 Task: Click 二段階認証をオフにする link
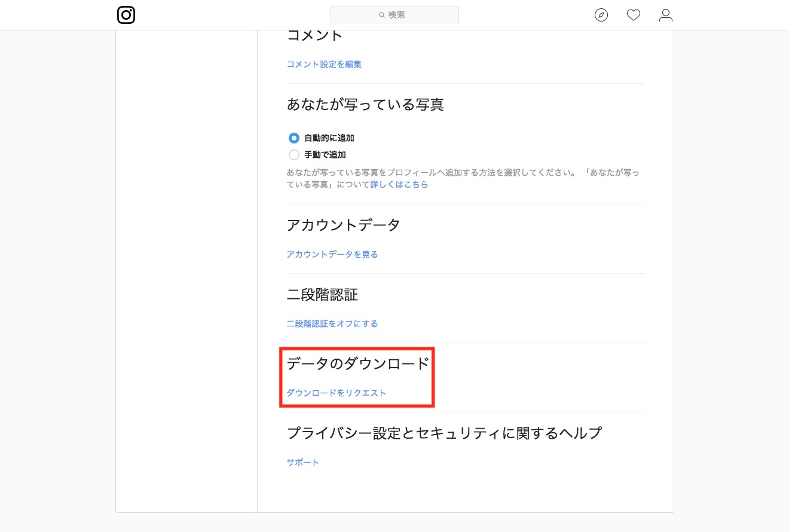click(x=332, y=323)
